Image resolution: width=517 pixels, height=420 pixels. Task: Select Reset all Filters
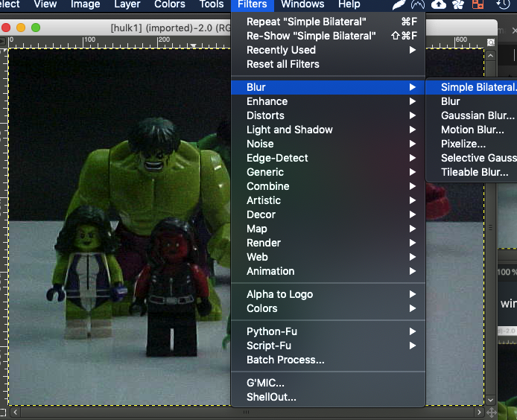tap(328, 64)
